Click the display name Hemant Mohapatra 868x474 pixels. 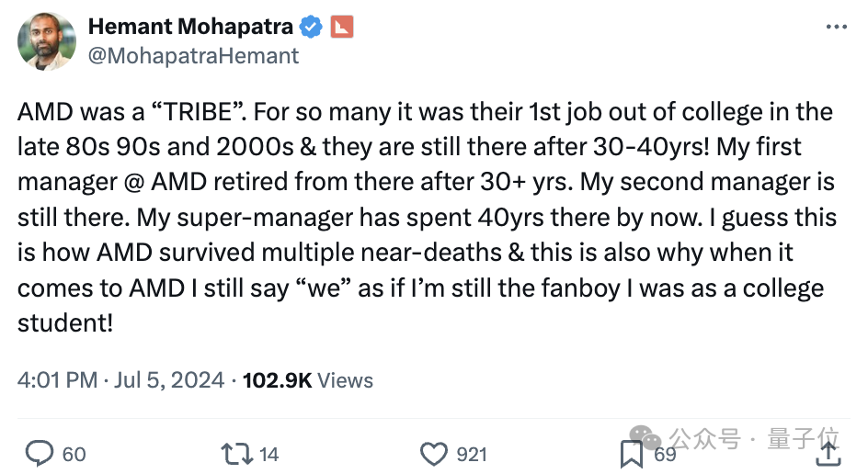[x=191, y=28]
